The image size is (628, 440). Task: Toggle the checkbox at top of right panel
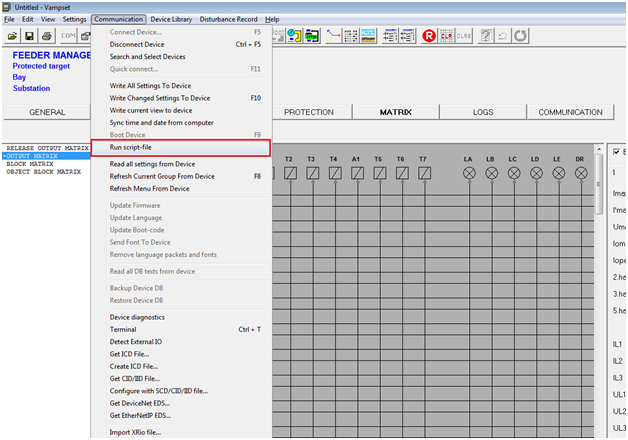[616, 152]
